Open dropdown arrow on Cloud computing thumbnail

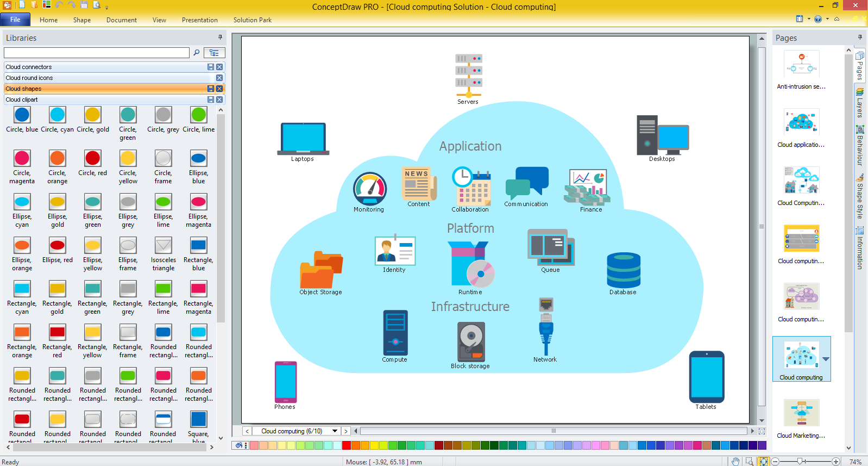[826, 359]
